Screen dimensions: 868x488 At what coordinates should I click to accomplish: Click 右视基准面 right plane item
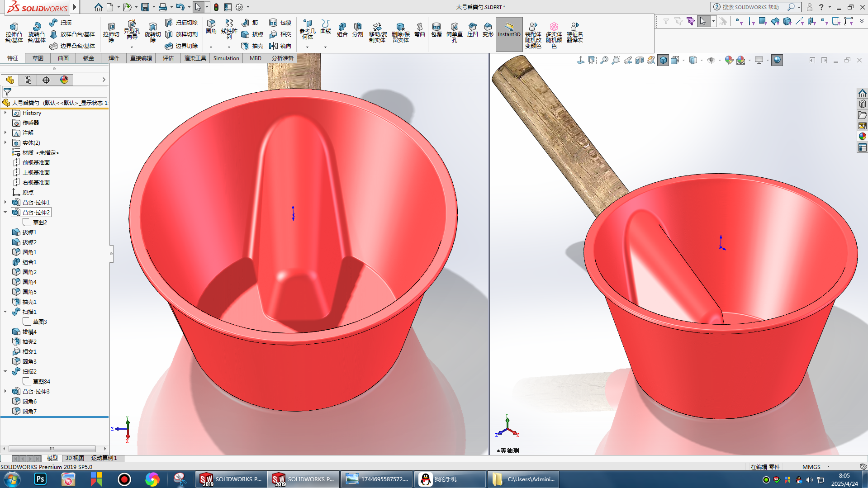pos(36,183)
